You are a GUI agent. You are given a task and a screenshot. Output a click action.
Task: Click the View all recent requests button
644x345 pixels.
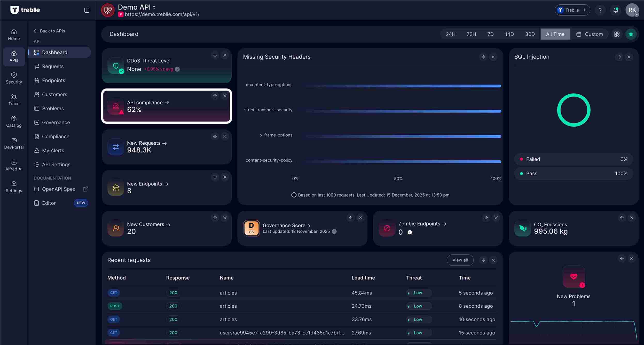pyautogui.click(x=460, y=260)
